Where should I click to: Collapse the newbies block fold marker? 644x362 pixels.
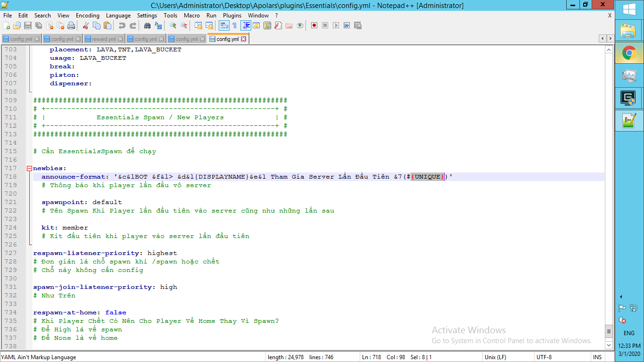pos(29,168)
